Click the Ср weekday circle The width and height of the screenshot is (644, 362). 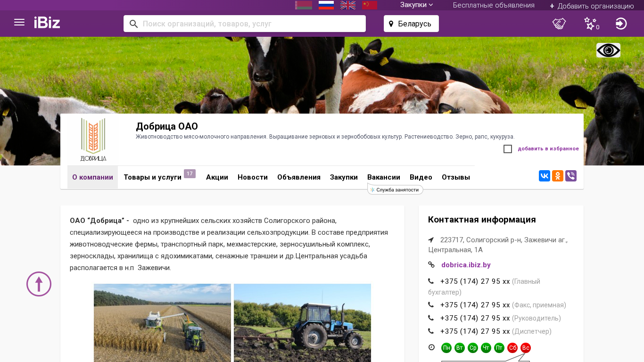point(473,348)
